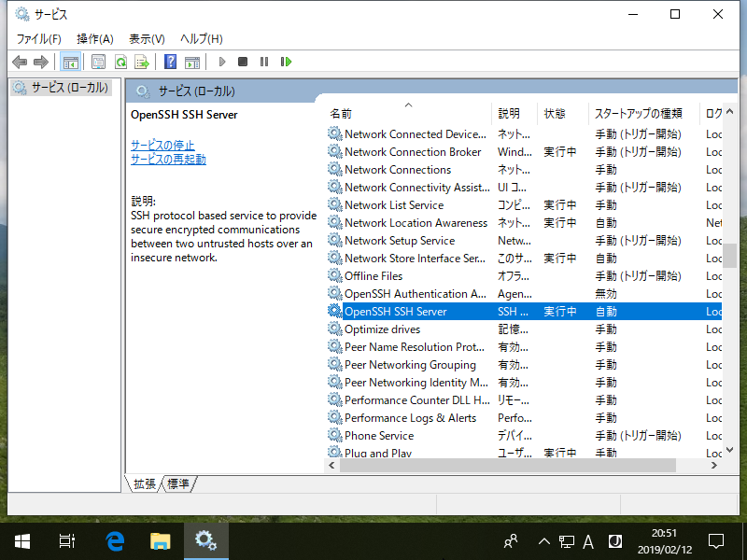Pause the service with the pause toolbar icon
The height and width of the screenshot is (560, 747).
click(x=263, y=62)
